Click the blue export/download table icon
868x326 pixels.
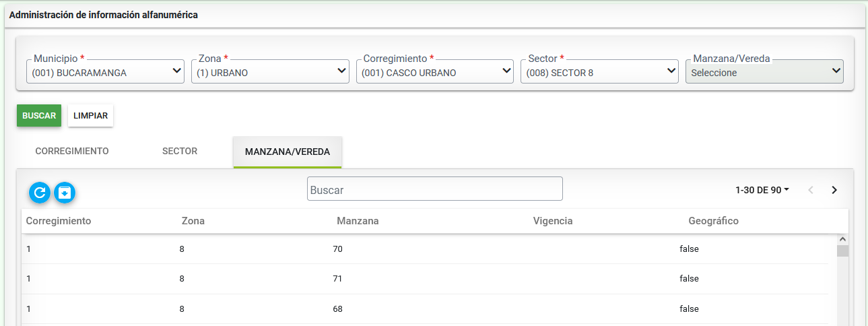click(65, 193)
